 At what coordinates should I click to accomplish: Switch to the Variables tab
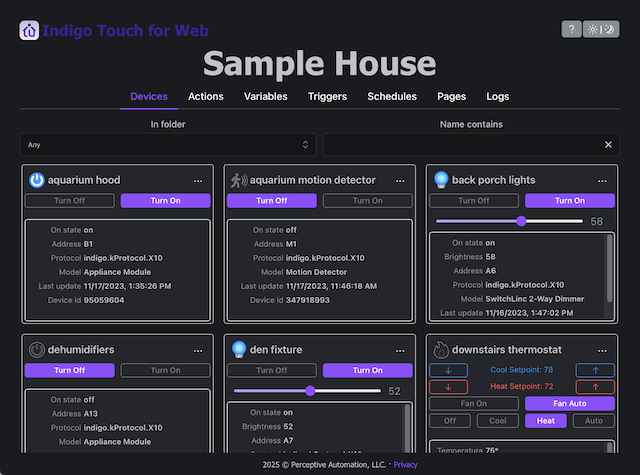(266, 97)
